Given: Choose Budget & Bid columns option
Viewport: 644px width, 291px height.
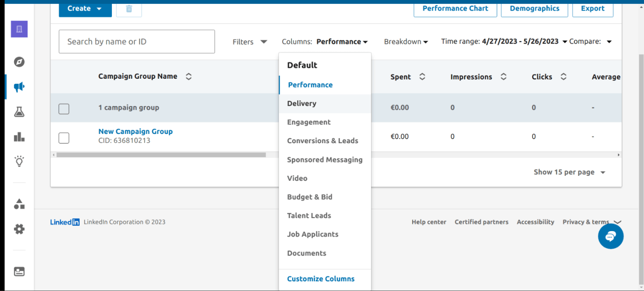Looking at the screenshot, I should coord(325,197).
